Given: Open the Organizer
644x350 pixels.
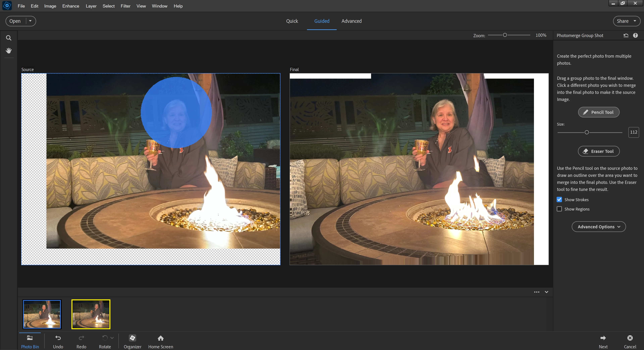Looking at the screenshot, I should (x=133, y=338).
